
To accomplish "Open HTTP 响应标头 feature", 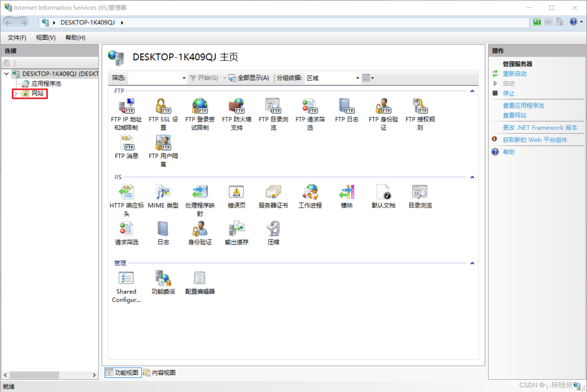I will 126,201.
